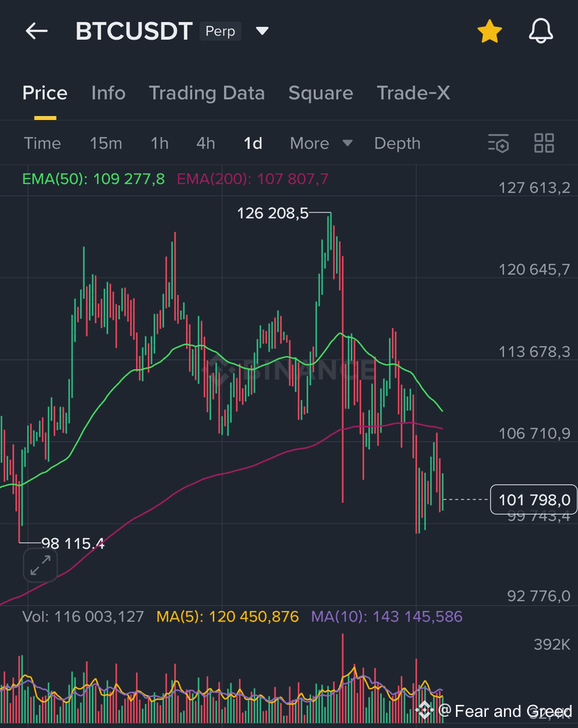The image size is (578, 728).
Task: Toggle the favorite star for BTCUSDT
Action: [x=489, y=31]
